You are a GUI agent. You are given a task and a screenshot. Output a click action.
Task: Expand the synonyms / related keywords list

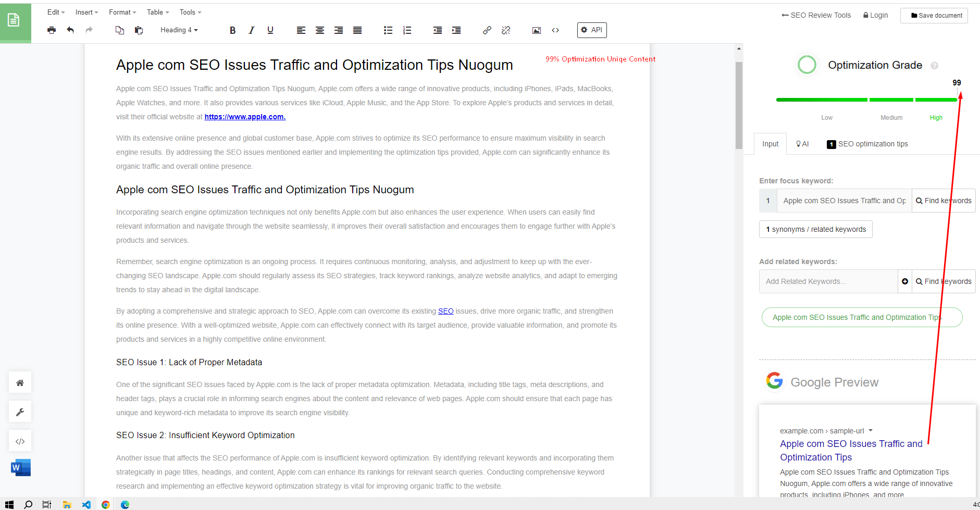pos(815,229)
